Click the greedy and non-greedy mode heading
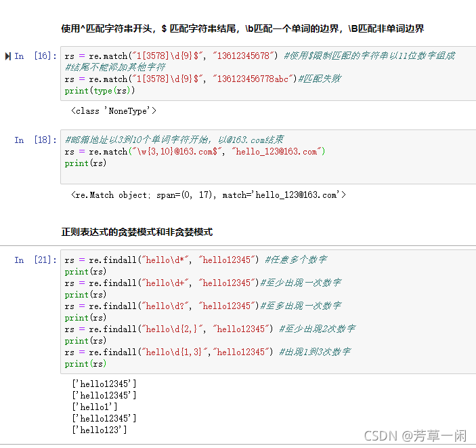The width and height of the screenshot is (476, 448). (137, 232)
